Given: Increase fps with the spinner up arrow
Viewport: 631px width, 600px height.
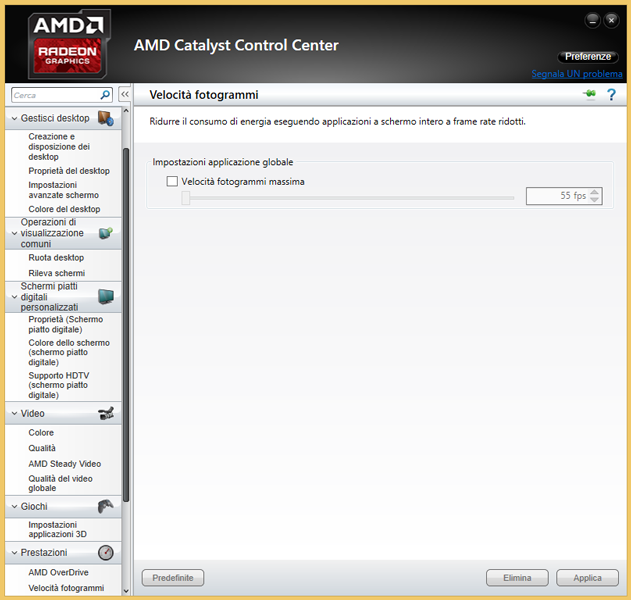Looking at the screenshot, I should coord(594,192).
